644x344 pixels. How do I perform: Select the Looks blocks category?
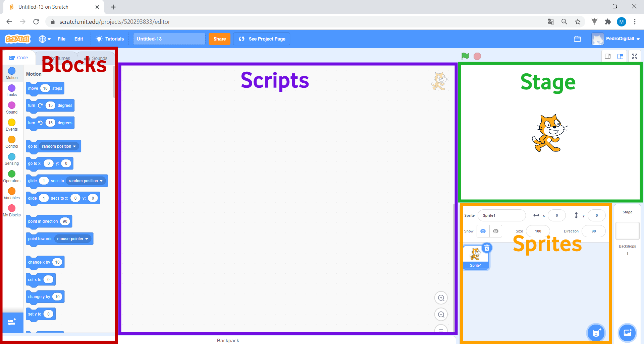[12, 90]
